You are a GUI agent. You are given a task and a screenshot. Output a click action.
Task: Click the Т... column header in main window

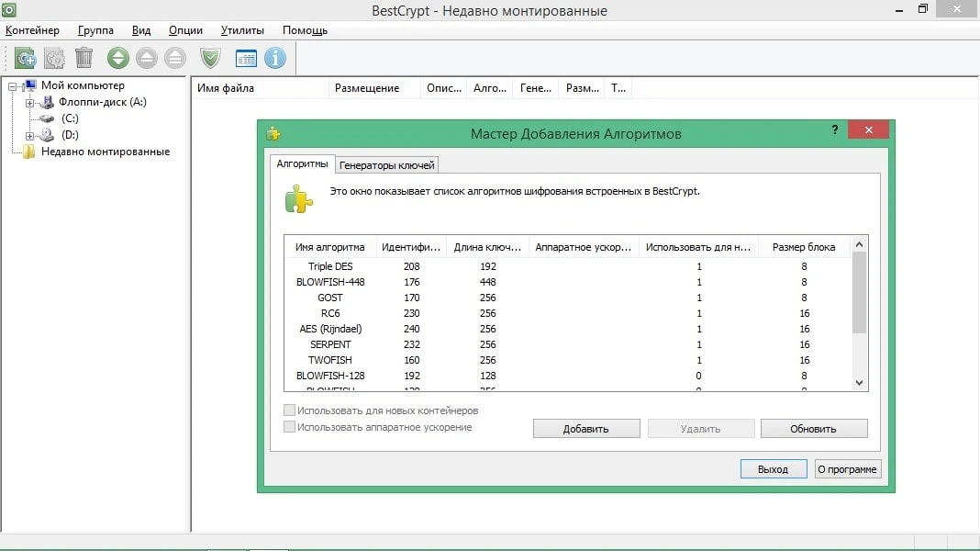(618, 88)
